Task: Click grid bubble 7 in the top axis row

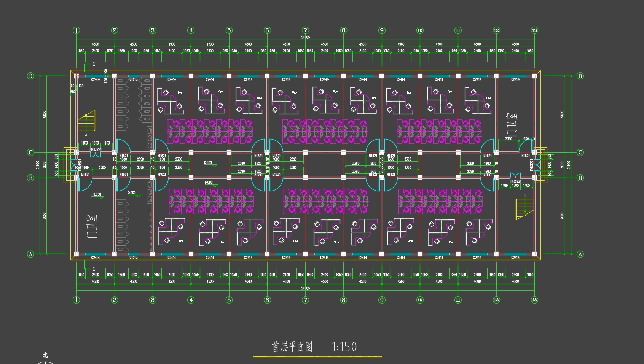Action: click(x=305, y=30)
